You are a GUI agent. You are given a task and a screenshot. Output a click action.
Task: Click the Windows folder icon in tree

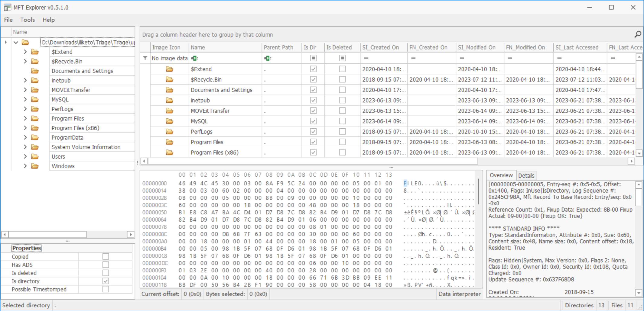[35, 166]
